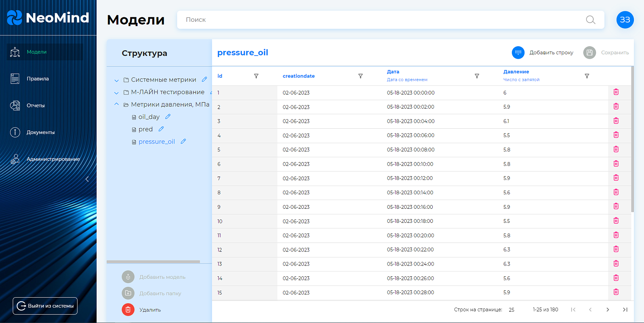Viewport: 644px width, 323px height.
Task: Go to the next page of results
Action: [608, 310]
